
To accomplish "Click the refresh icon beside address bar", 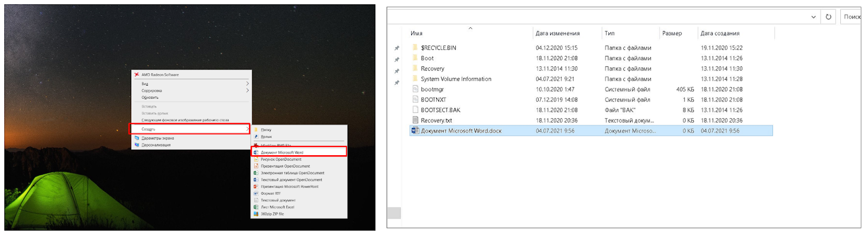I will [828, 17].
